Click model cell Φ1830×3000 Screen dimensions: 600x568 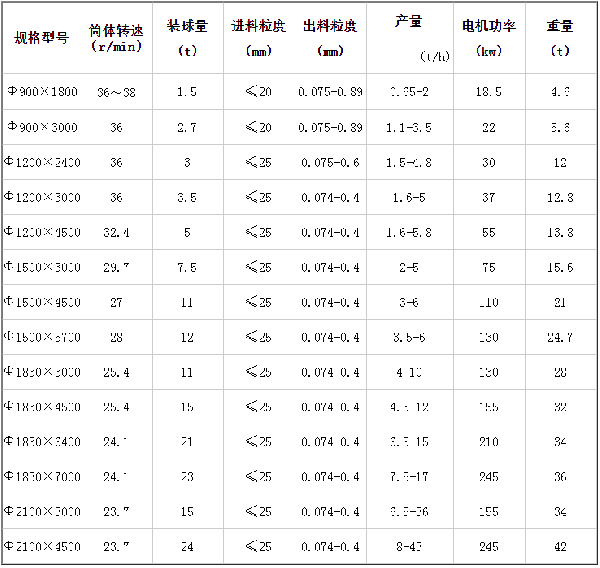[x=42, y=372]
